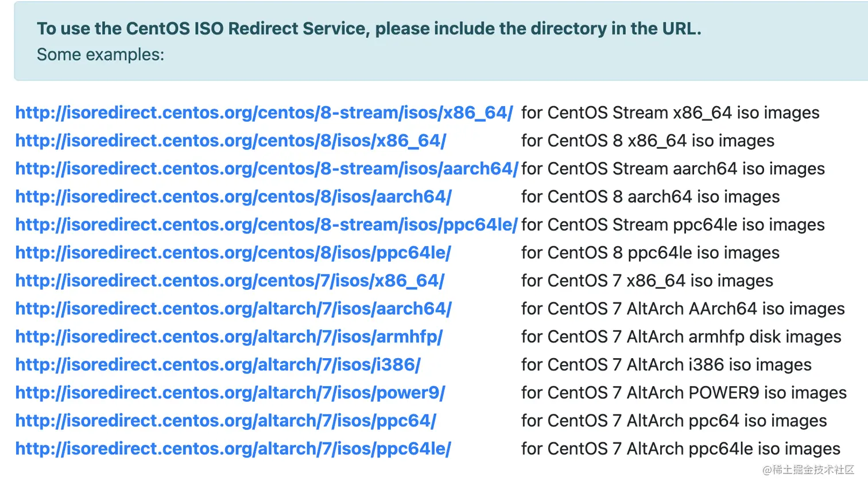Open the centos/7/isos/x86_64 link
Viewport: 868px width, 489px height.
(230, 281)
